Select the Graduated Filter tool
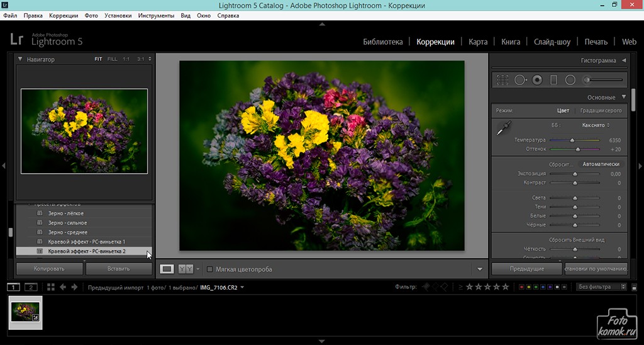The image size is (644, 345). point(553,80)
